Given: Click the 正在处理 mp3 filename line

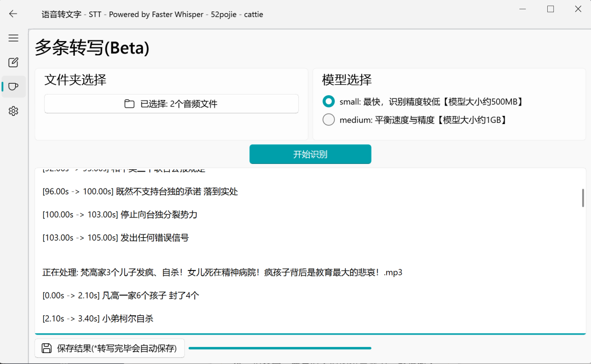Looking at the screenshot, I should (x=222, y=272).
